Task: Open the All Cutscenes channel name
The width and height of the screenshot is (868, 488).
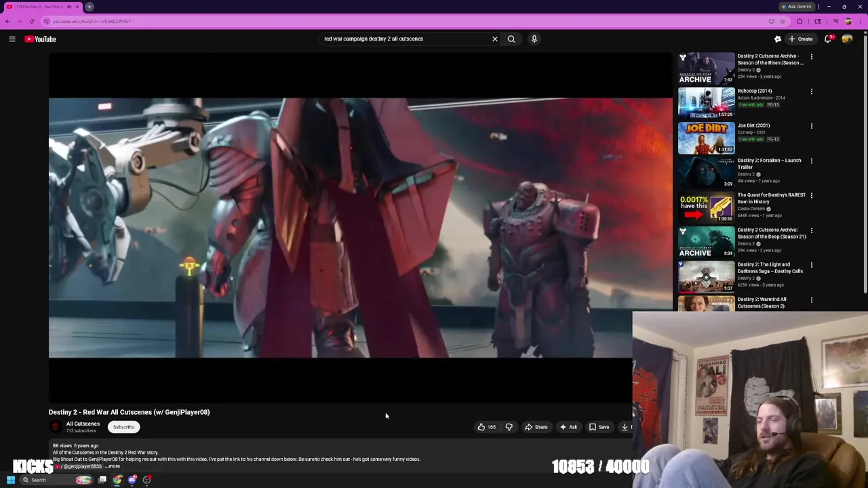Action: click(x=83, y=424)
